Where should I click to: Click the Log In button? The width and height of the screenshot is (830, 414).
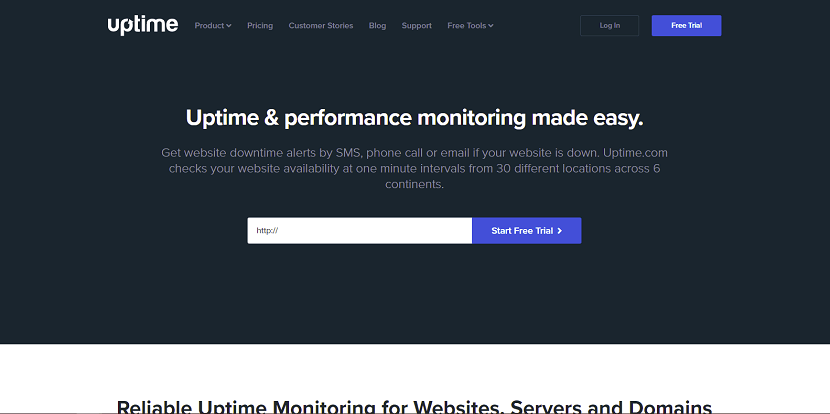tap(609, 25)
